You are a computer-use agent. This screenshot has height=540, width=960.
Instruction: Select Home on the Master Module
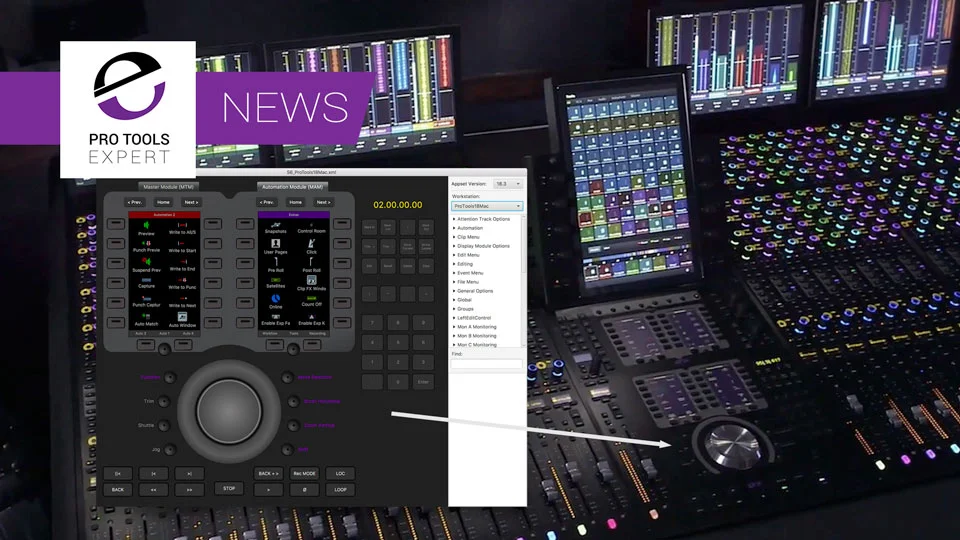(163, 202)
